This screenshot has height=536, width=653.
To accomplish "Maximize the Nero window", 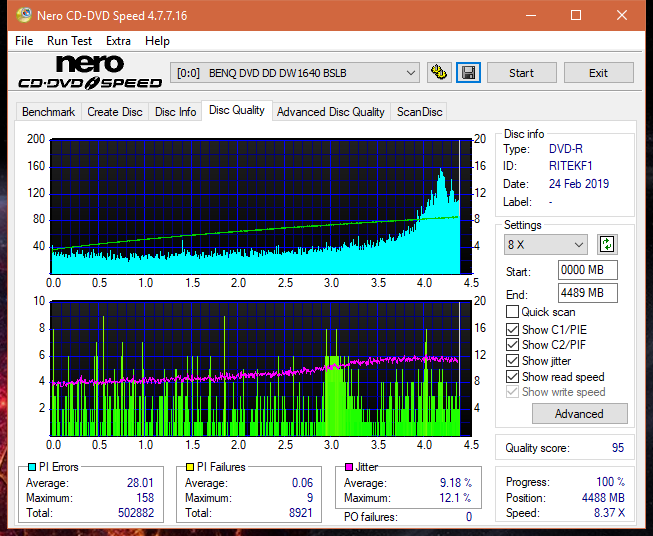I will 576,15.
